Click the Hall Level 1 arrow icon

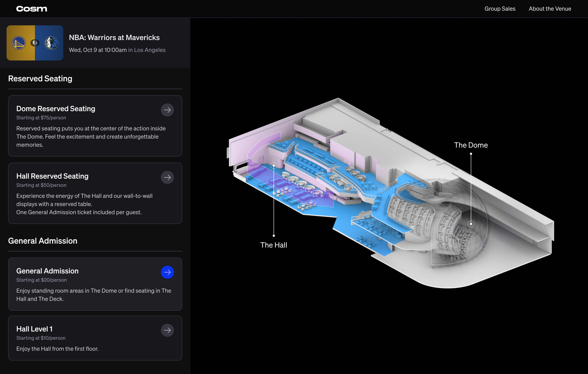(x=167, y=330)
